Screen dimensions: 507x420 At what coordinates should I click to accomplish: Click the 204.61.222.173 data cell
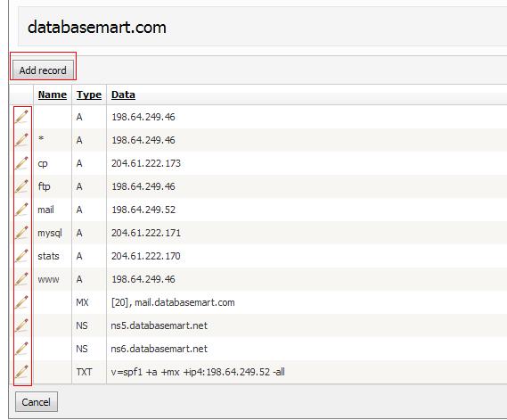pyautogui.click(x=146, y=163)
